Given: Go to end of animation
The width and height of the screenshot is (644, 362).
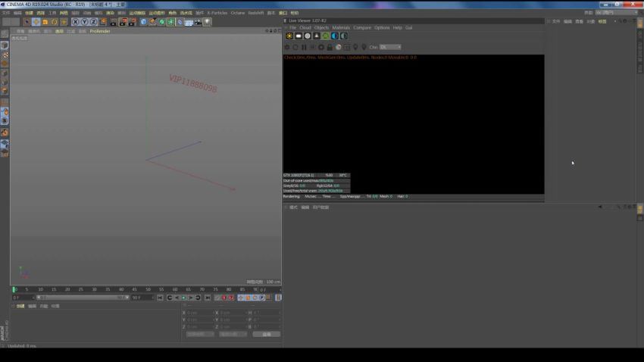Looking at the screenshot, I should tap(208, 298).
